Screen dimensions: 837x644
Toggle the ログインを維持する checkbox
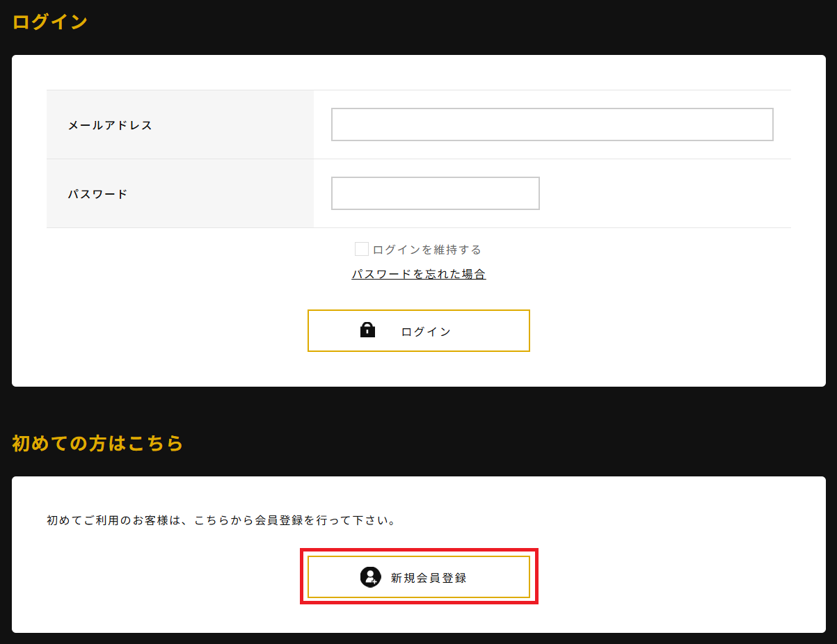[362, 249]
